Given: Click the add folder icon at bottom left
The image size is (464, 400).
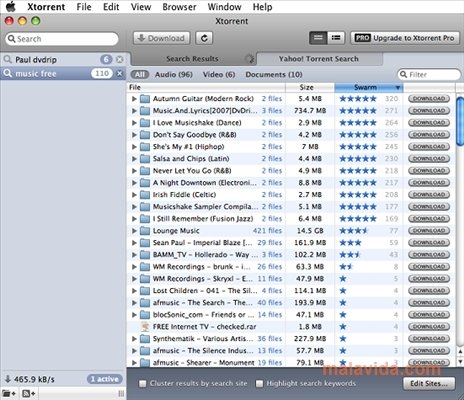Looking at the screenshot, I should (9, 393).
